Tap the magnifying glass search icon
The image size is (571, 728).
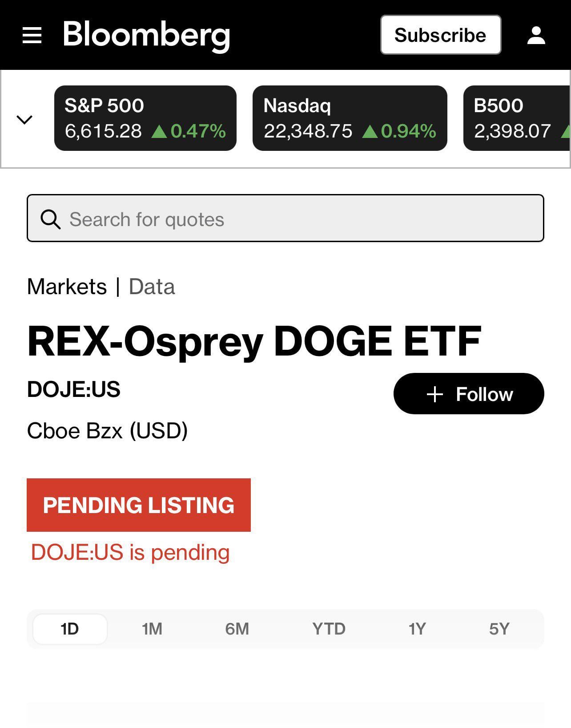click(50, 219)
